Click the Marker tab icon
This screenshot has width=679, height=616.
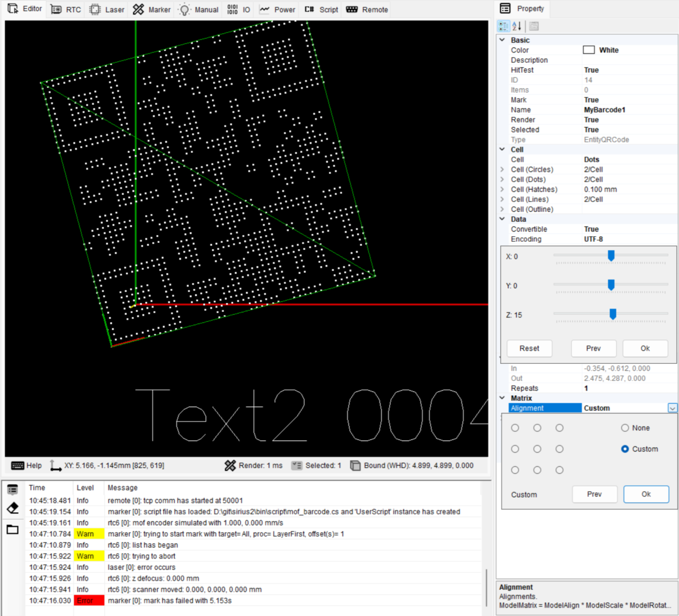click(138, 10)
